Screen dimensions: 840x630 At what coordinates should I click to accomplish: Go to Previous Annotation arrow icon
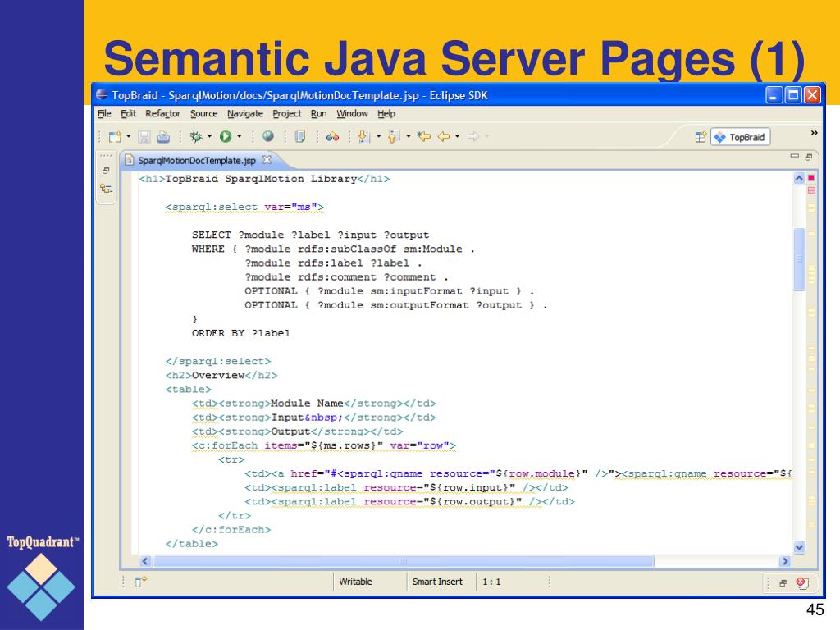(x=394, y=137)
